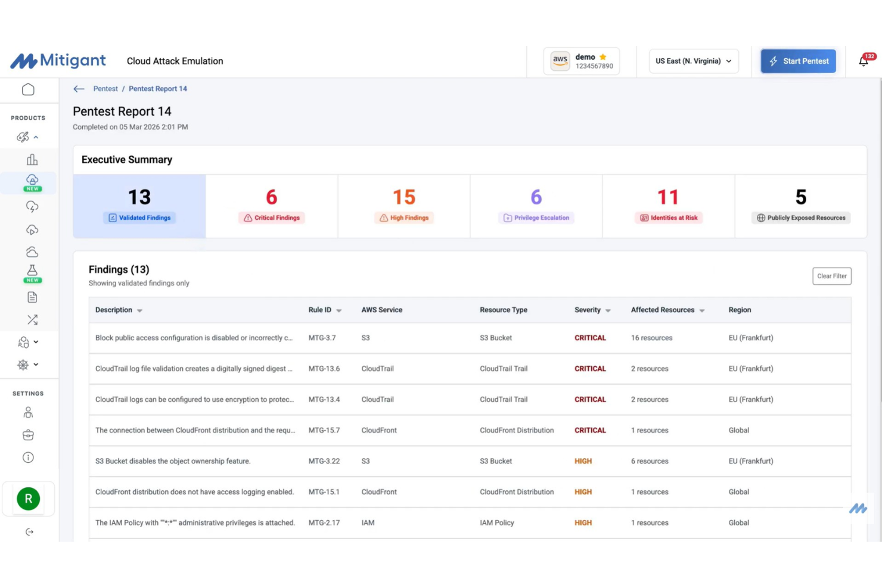
Task: Click the AWS logo in account selector
Action: click(x=560, y=61)
